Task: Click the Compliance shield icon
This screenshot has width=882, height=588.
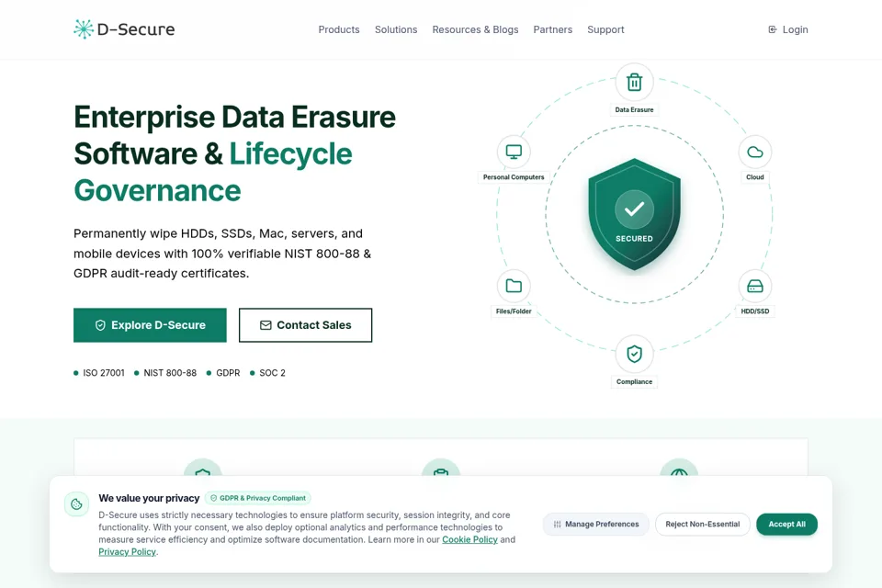Action: [635, 354]
